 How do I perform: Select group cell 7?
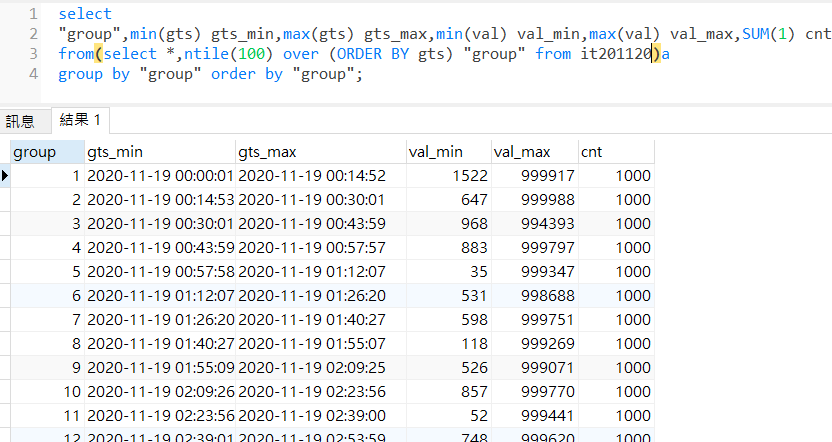(48, 319)
